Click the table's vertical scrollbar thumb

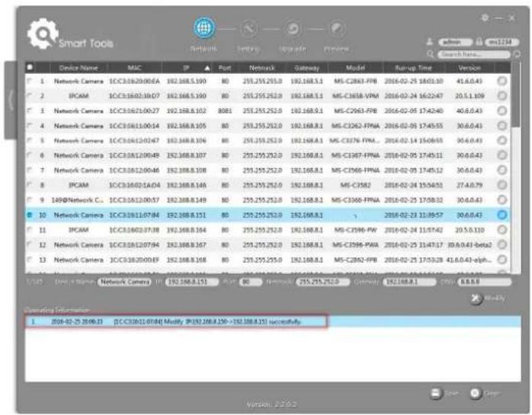click(x=516, y=95)
